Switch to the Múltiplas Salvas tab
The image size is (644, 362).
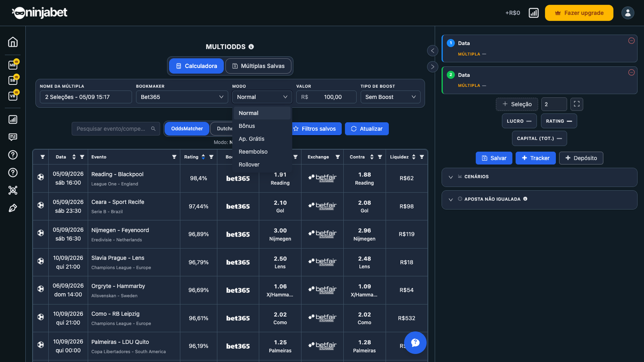click(x=259, y=66)
